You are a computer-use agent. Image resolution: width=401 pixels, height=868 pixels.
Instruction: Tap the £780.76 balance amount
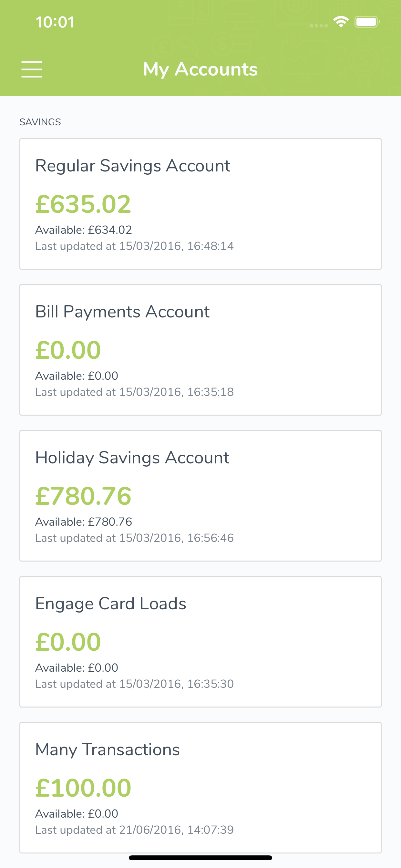tap(83, 496)
